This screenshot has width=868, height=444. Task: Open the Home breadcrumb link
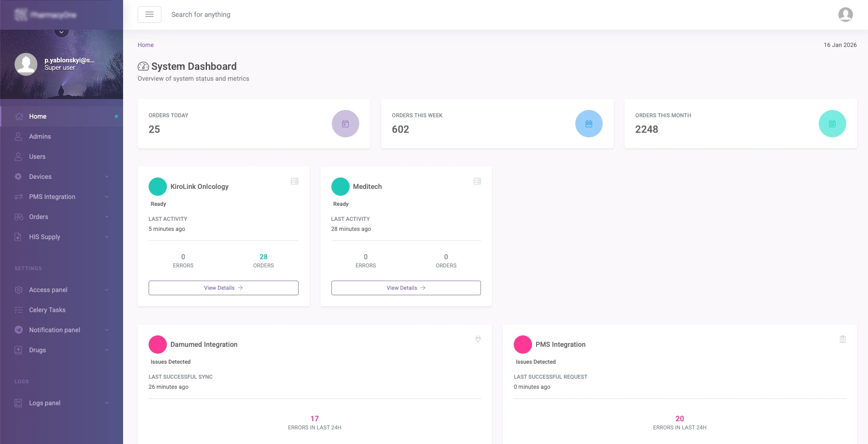click(145, 45)
